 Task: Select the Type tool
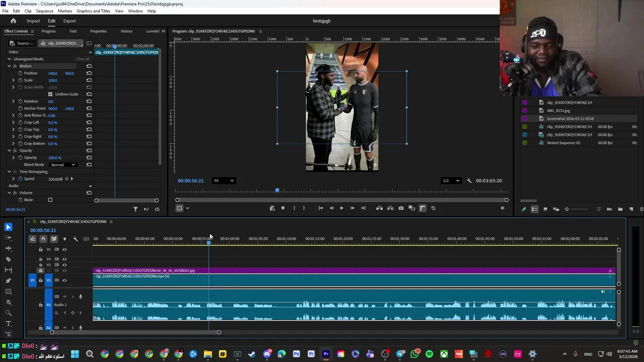8,323
